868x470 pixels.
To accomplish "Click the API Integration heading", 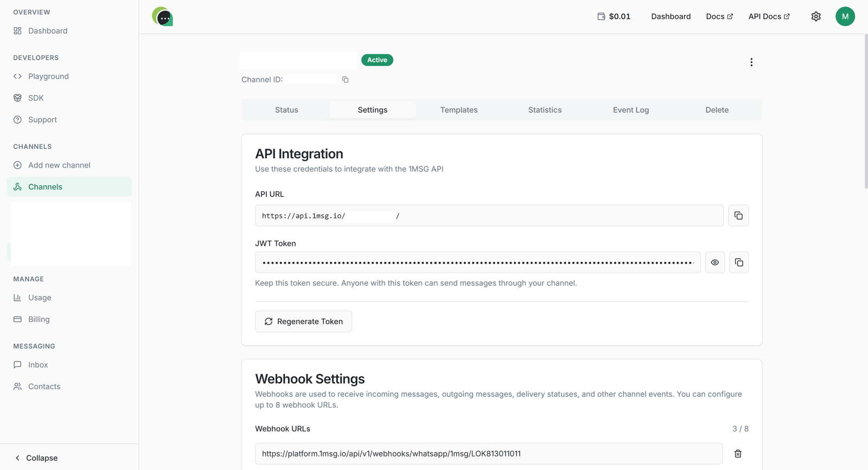I will pyautogui.click(x=299, y=154).
